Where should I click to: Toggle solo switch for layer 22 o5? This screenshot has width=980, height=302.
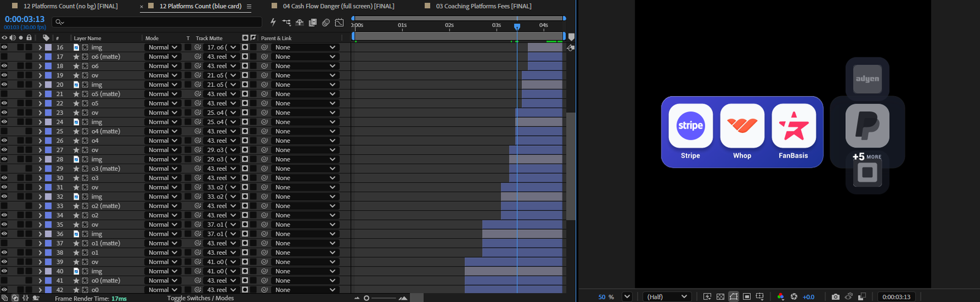click(x=21, y=104)
